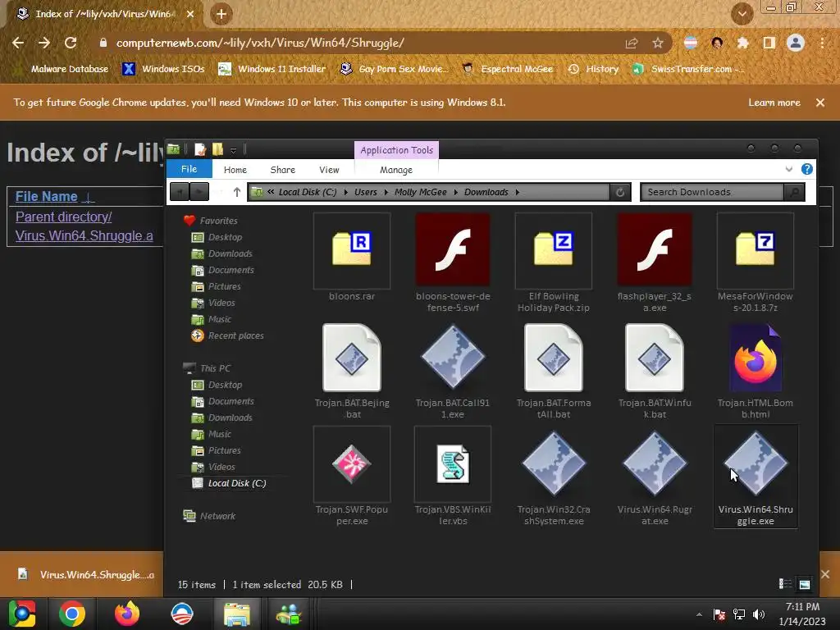Go up one folder level in Explorer
Viewport: 840px width, 630px height.
(x=237, y=192)
